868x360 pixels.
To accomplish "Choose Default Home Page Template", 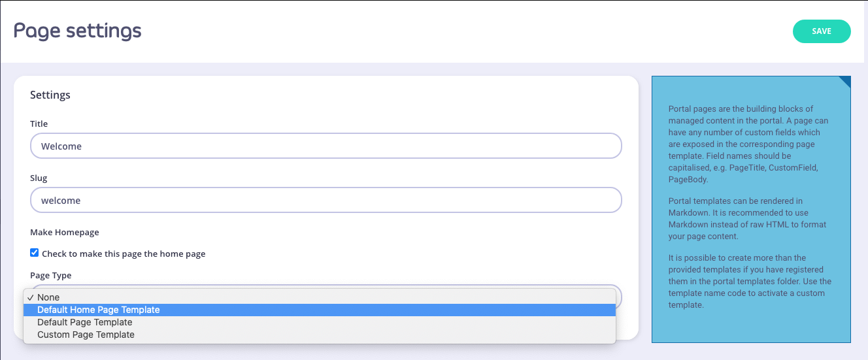I will coord(98,310).
